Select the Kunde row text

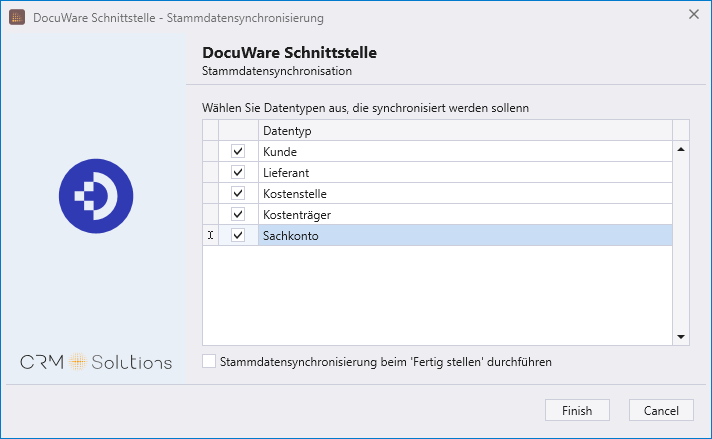[280, 152]
